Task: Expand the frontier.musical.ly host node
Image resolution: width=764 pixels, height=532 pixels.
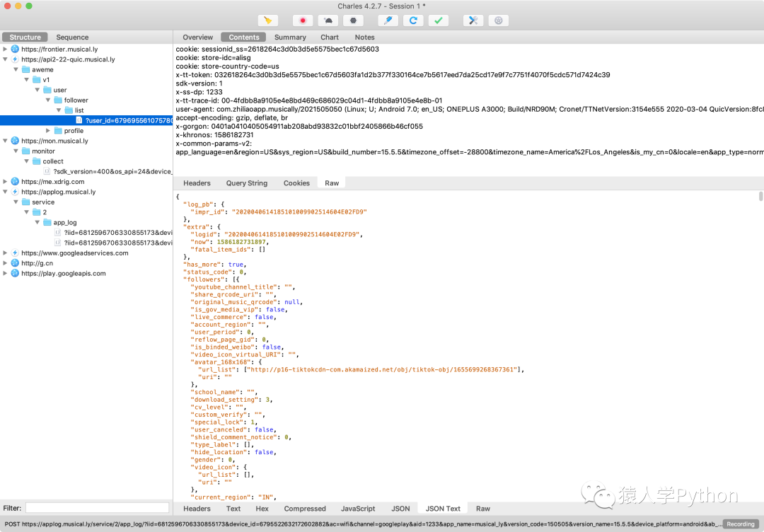Action: (5, 50)
